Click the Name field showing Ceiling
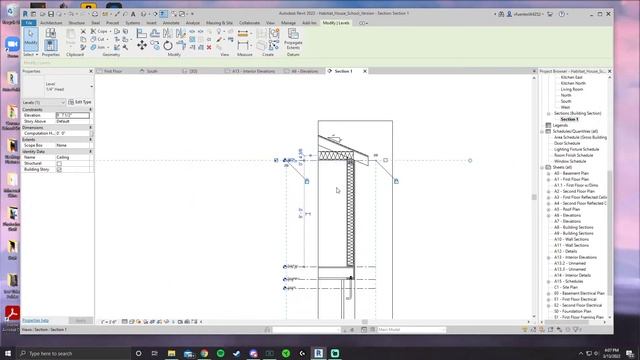The height and width of the screenshot is (360, 640). (72, 157)
